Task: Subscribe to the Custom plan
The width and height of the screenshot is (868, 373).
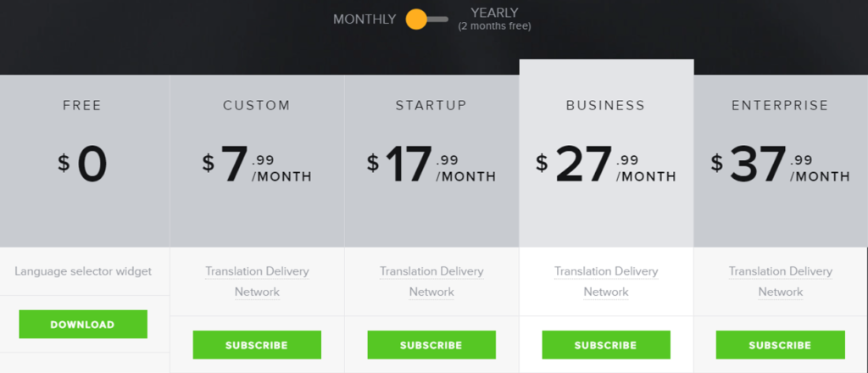Action: [x=257, y=345]
